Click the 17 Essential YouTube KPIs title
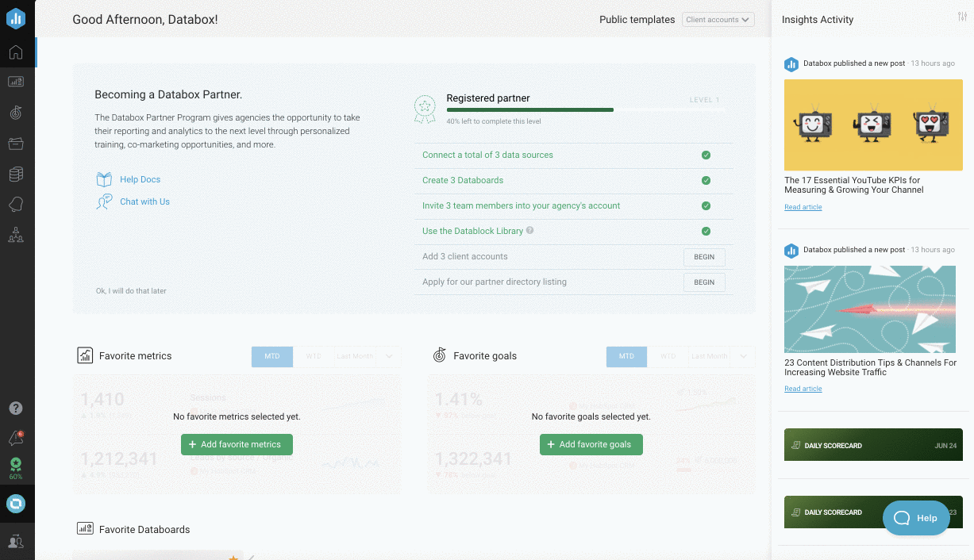Image resolution: width=974 pixels, height=560 pixels. pyautogui.click(x=854, y=185)
